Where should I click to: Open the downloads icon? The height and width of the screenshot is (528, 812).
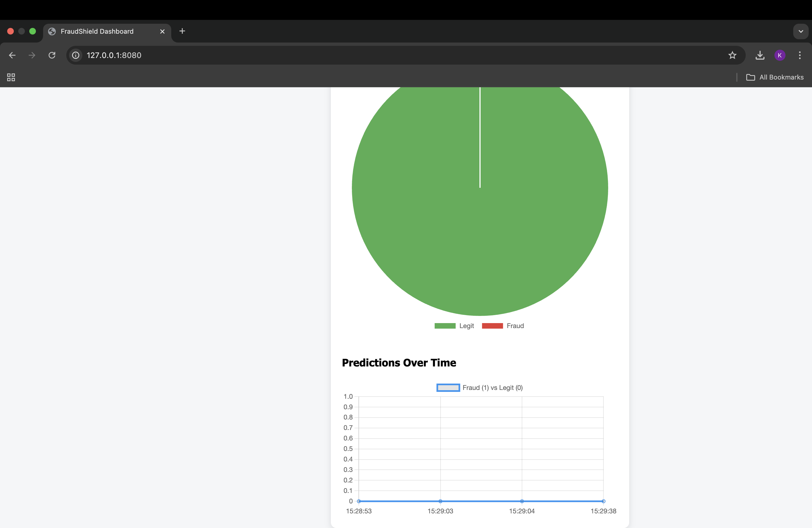pyautogui.click(x=760, y=55)
